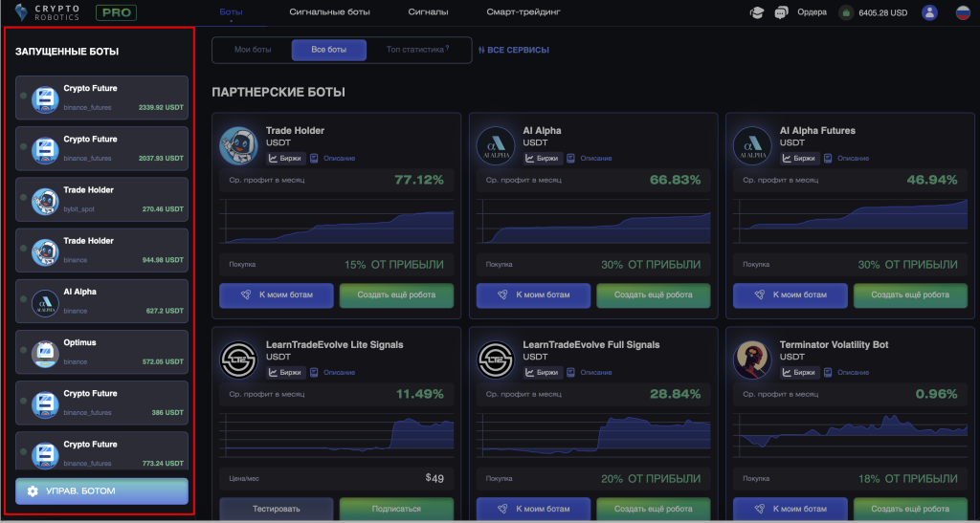Select Optimus bot in running list

(x=101, y=352)
